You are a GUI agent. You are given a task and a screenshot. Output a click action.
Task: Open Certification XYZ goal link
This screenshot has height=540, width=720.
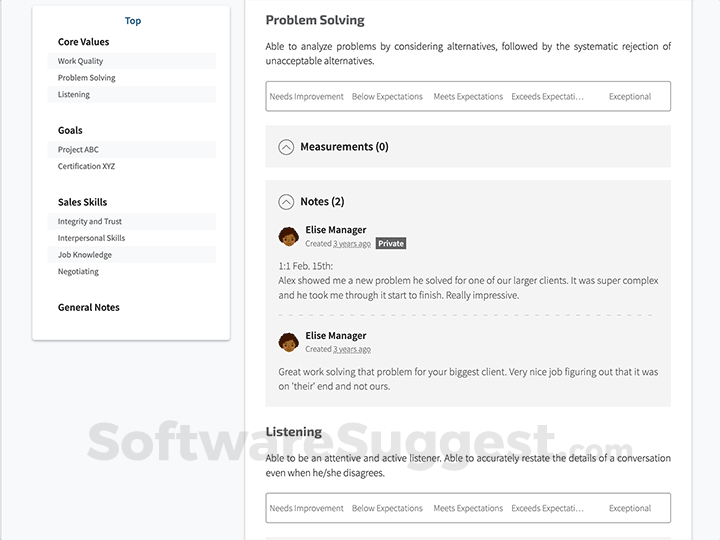point(86,166)
